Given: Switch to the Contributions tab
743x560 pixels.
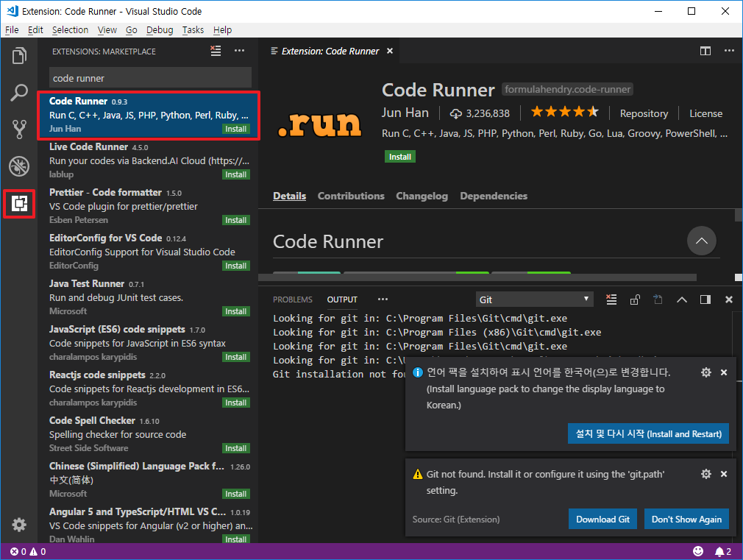Looking at the screenshot, I should pyautogui.click(x=351, y=196).
